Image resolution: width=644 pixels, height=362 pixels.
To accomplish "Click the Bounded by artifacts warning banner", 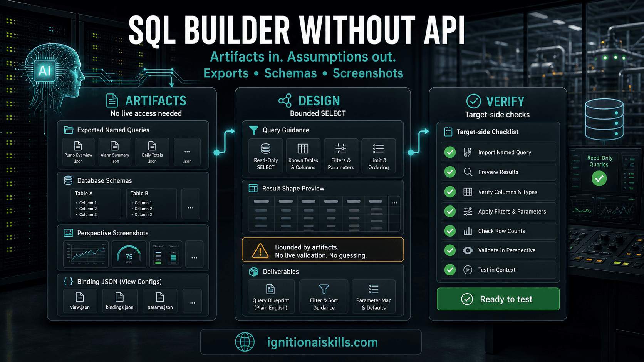I will (x=323, y=250).
